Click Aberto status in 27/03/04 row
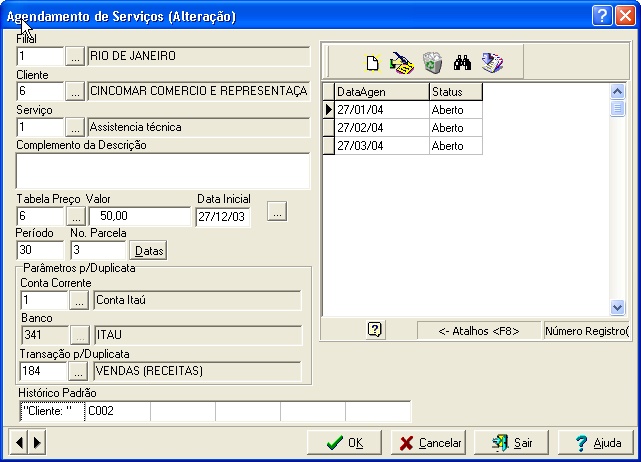The image size is (641, 462). click(x=456, y=146)
